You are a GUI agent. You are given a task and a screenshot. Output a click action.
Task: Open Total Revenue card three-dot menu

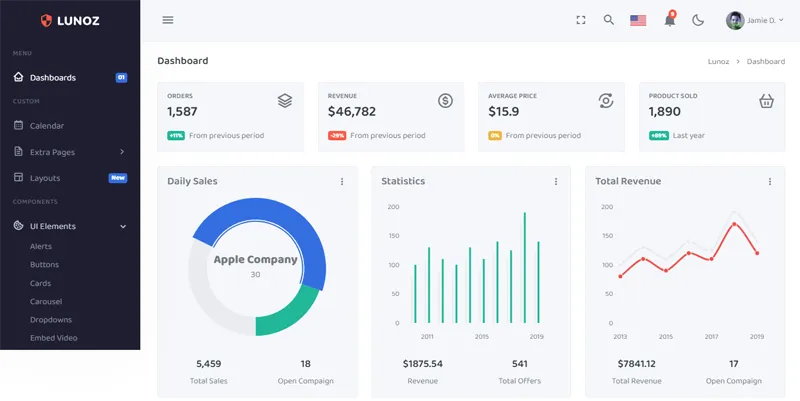pyautogui.click(x=770, y=182)
